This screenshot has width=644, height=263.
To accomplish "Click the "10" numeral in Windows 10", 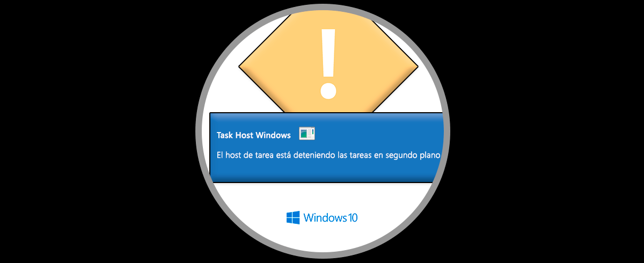I will tap(352, 218).
